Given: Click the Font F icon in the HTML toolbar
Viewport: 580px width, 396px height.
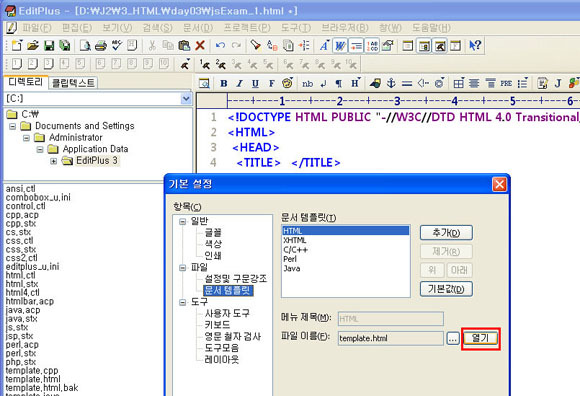Looking at the screenshot, I should (272, 84).
